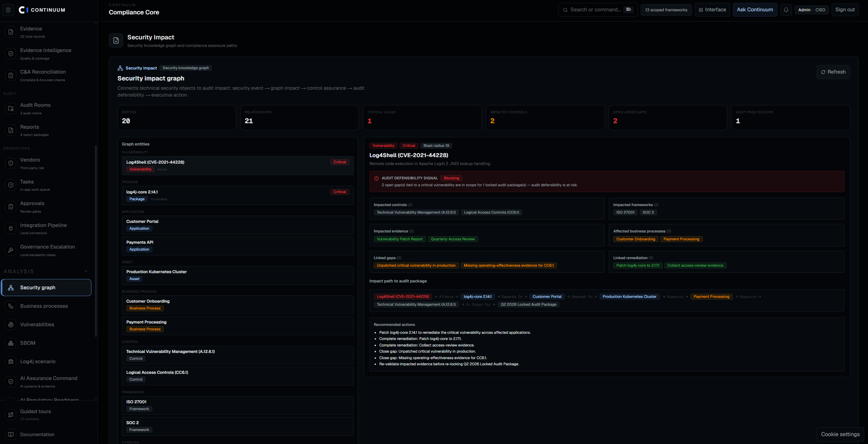Screen dimensions: 868x444
Task: Open the hamburger menu icon
Action: click(8, 10)
